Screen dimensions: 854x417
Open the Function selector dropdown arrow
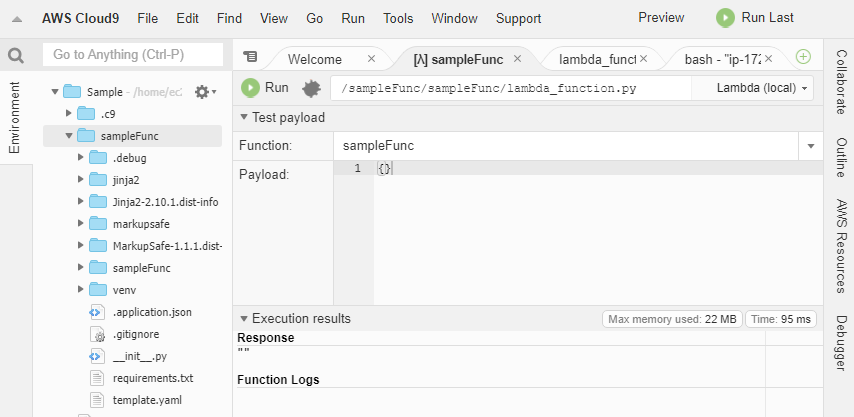(x=810, y=146)
